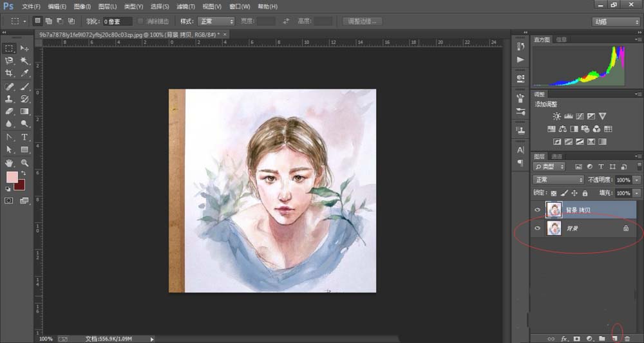Click the Delete Layer trash icon
This screenshot has width=644, height=343.
[627, 338]
